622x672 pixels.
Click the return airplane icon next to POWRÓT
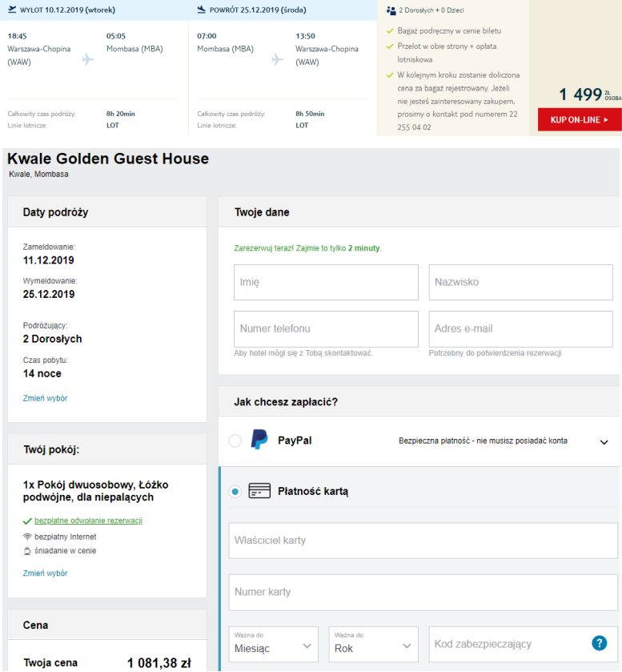pyautogui.click(x=202, y=10)
